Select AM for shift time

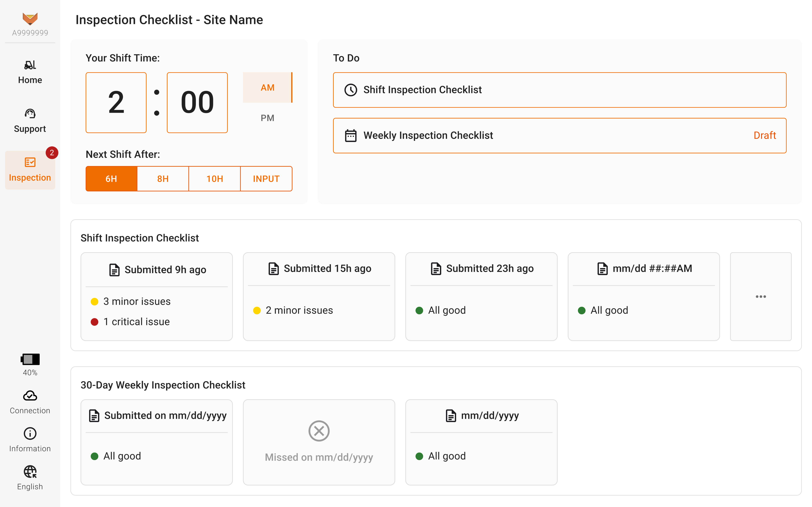267,88
